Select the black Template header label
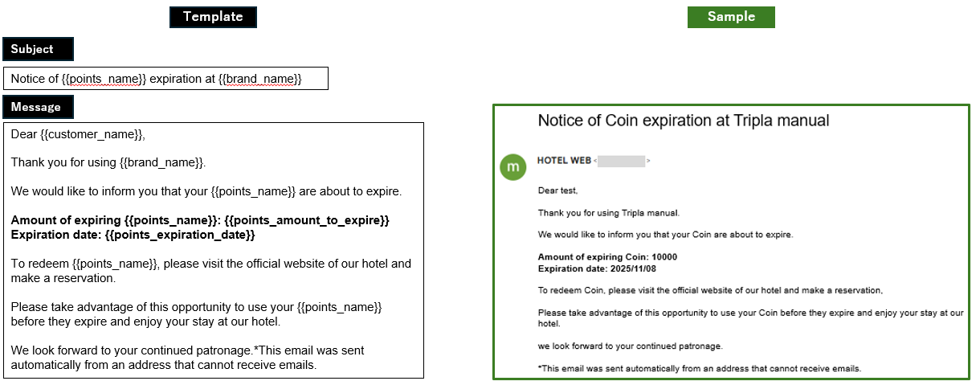980x385 pixels. (213, 17)
